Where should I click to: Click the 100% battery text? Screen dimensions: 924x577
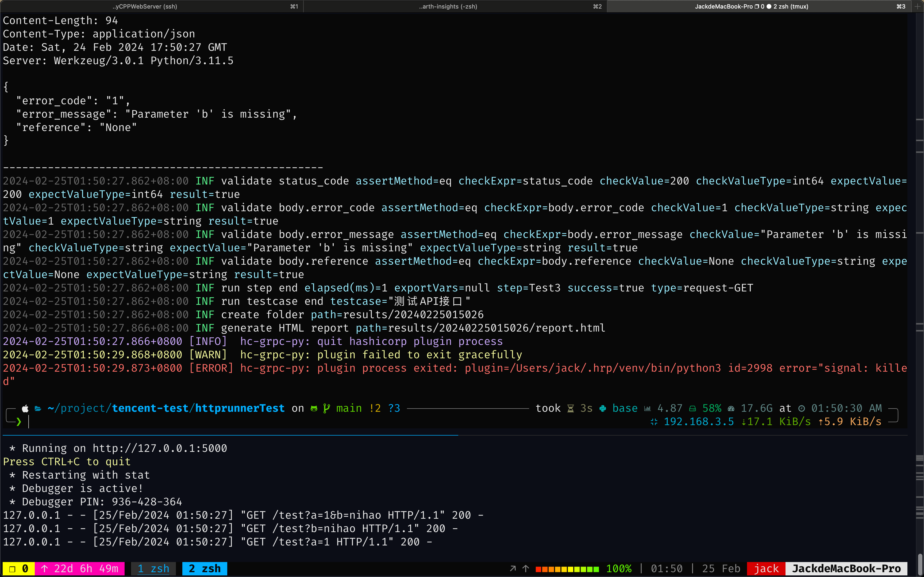tap(619, 569)
